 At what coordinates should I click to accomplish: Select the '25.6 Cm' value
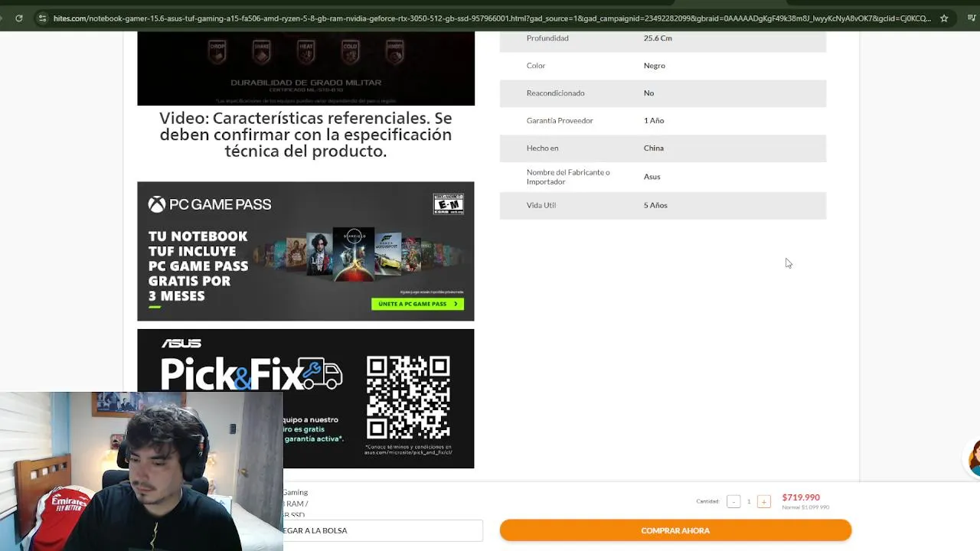658,37
